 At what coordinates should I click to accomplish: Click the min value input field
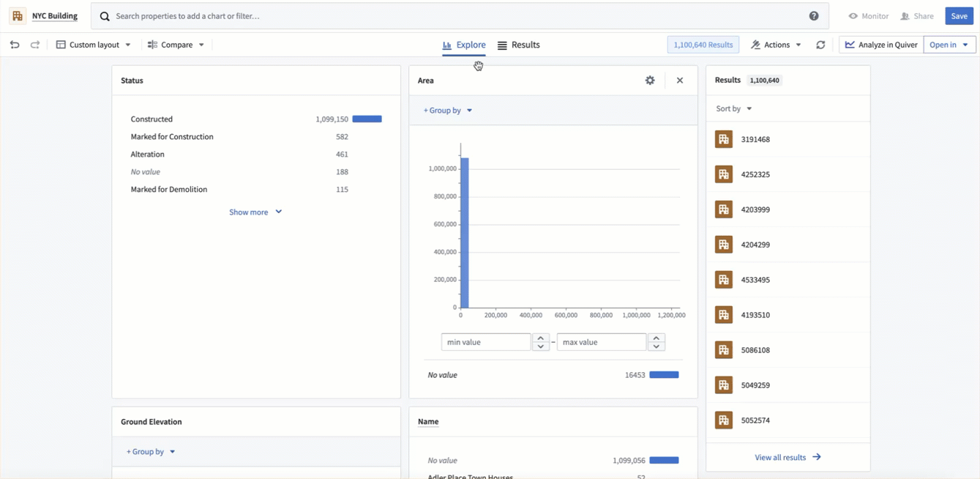click(x=486, y=342)
